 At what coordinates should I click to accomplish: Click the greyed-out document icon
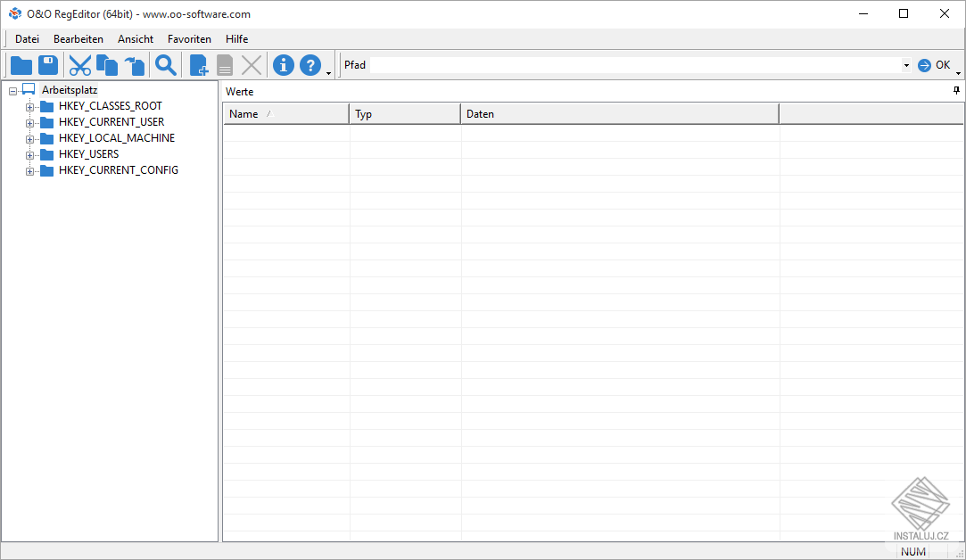225,65
